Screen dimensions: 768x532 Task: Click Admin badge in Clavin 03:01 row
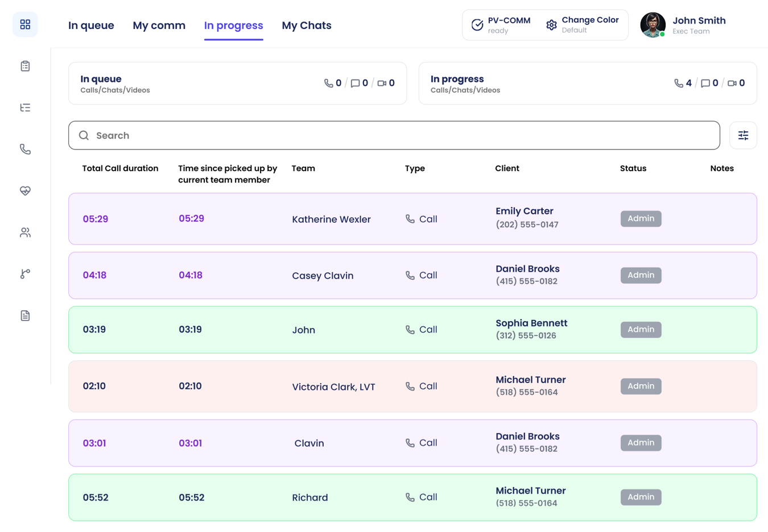[641, 443]
